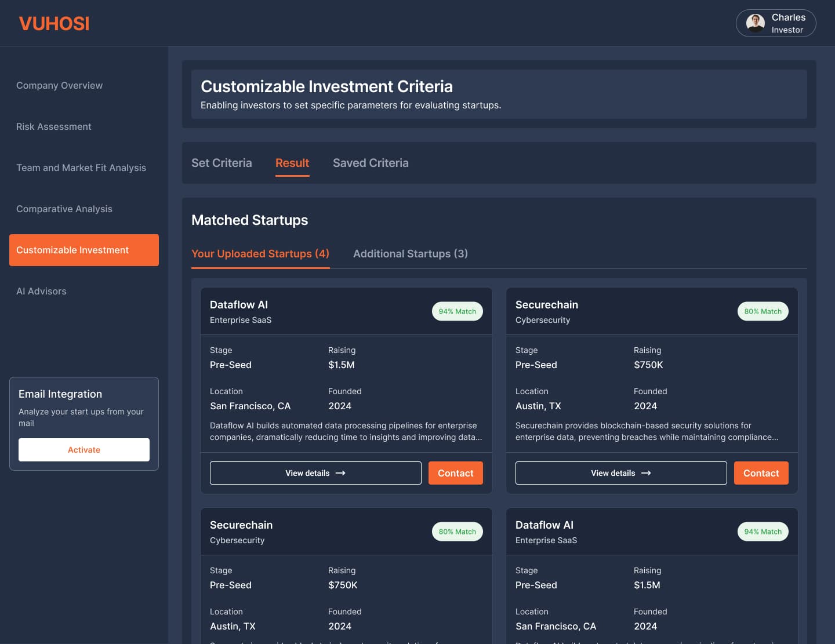Open Saved Criteria tab

371,163
